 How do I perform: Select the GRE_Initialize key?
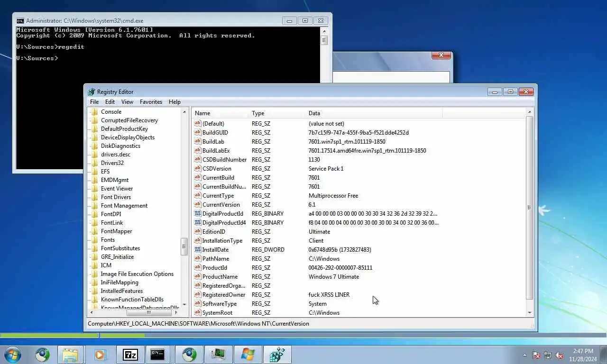(117, 257)
